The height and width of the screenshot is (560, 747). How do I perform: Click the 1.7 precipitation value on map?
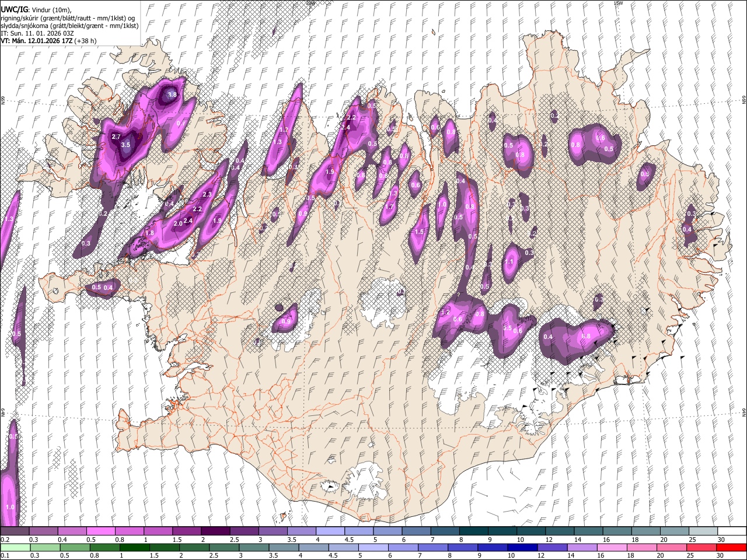389,206
